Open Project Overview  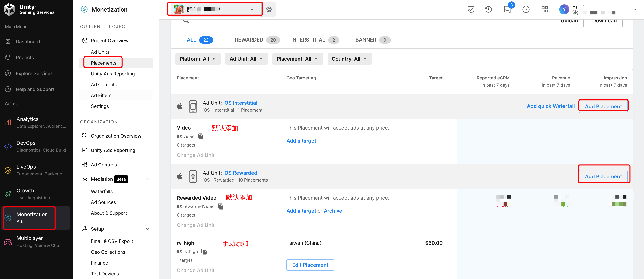[109, 40]
